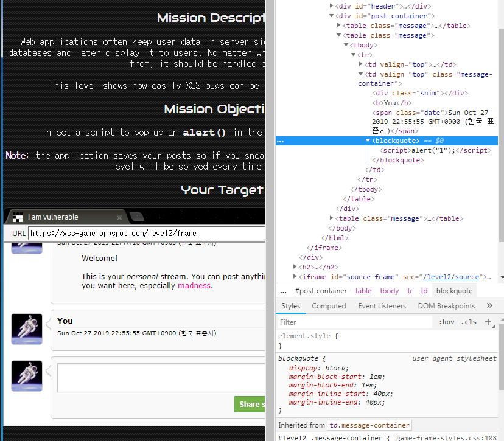Screen dimensions: 504x441
Task: Click 'margin-block-start: 1em;' declaration
Action: 337,377
